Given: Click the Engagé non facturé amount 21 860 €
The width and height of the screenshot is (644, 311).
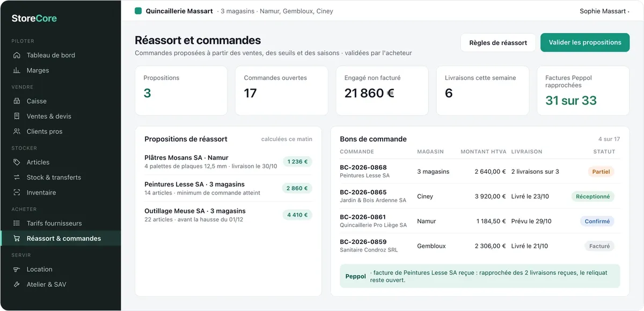Looking at the screenshot, I should [x=369, y=93].
